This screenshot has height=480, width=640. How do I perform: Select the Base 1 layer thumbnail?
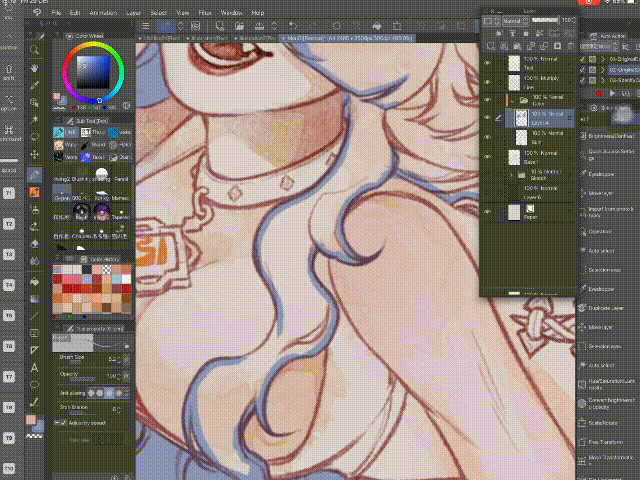point(514,157)
